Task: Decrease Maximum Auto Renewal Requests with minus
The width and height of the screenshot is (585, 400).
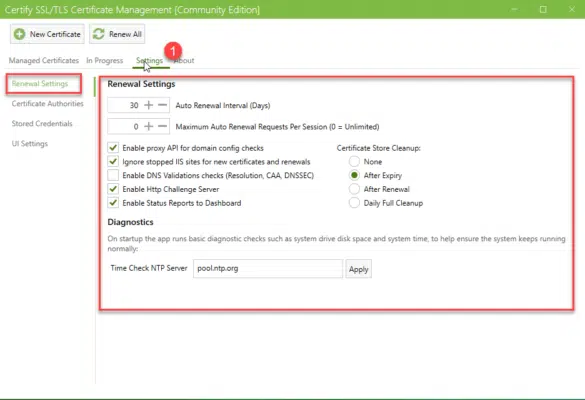Action: pyautogui.click(x=162, y=126)
